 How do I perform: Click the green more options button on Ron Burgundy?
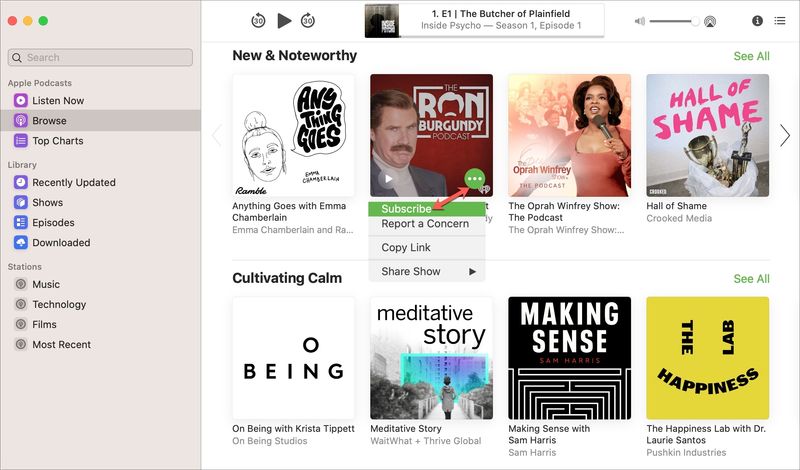474,179
